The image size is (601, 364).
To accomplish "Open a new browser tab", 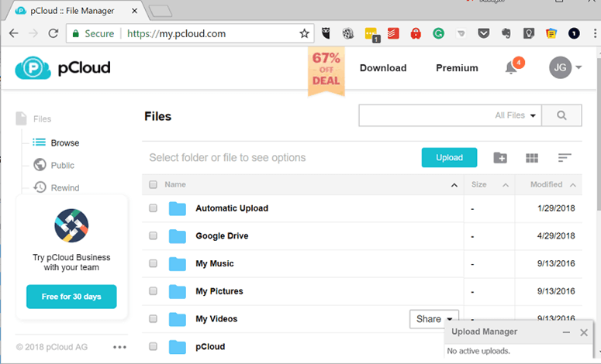I will [x=161, y=12].
